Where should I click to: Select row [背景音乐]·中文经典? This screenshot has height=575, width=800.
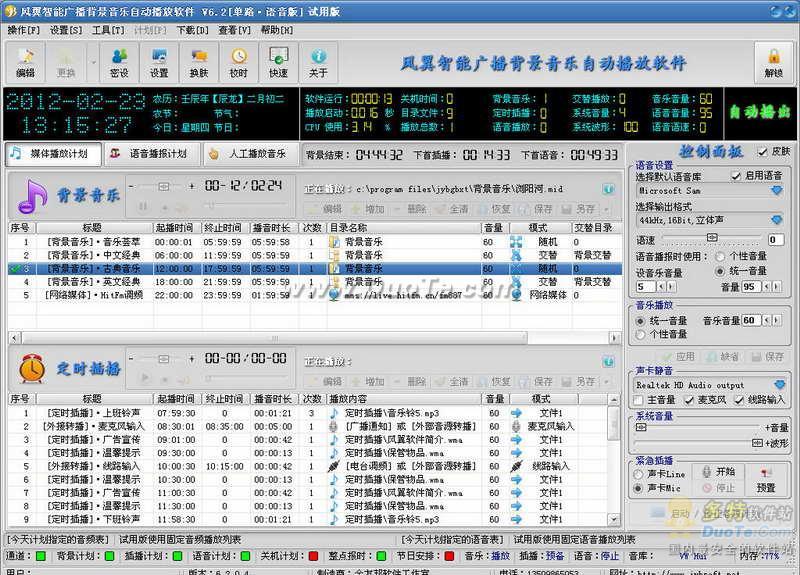coord(315,255)
